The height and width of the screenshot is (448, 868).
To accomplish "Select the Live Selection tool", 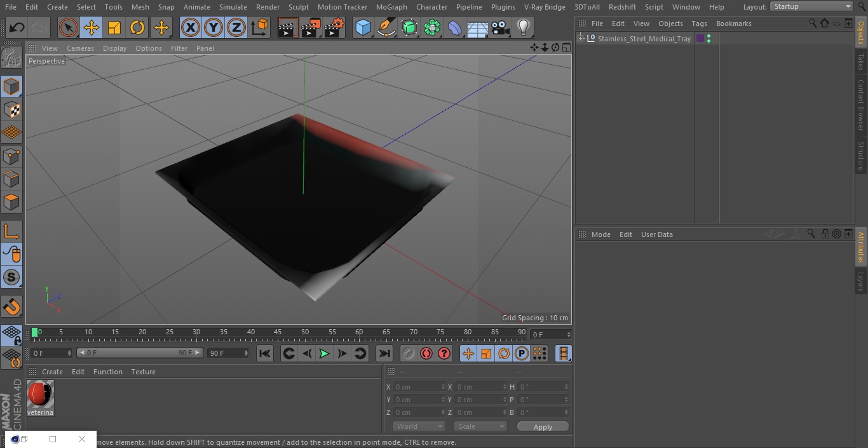I will tap(69, 27).
